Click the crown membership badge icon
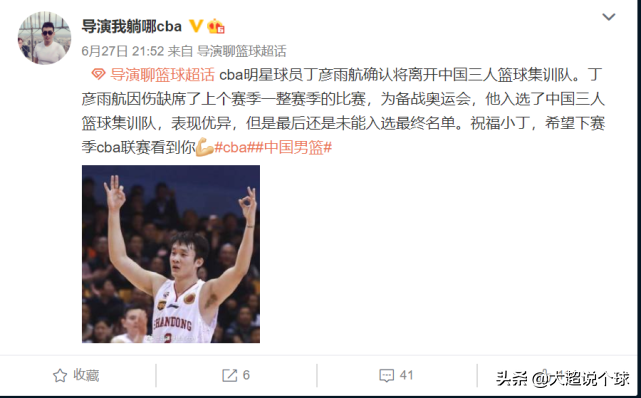Viewport: 641px width, 398px height. [215, 27]
